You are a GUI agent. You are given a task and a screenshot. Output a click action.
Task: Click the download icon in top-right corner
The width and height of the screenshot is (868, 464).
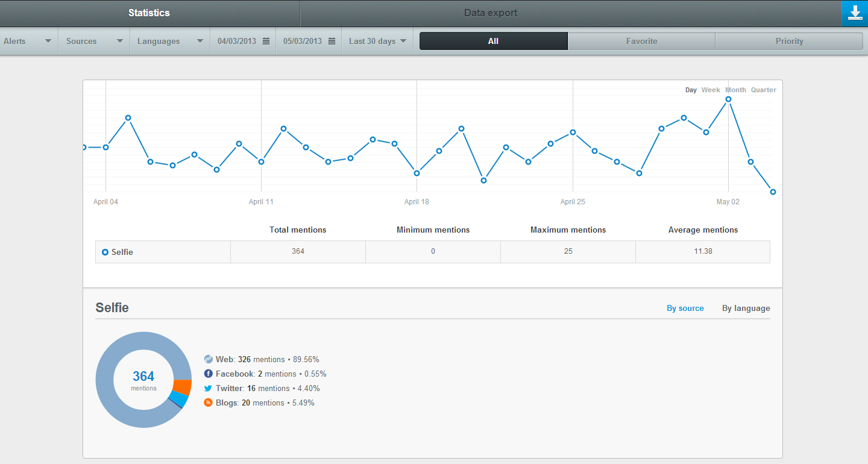click(854, 13)
